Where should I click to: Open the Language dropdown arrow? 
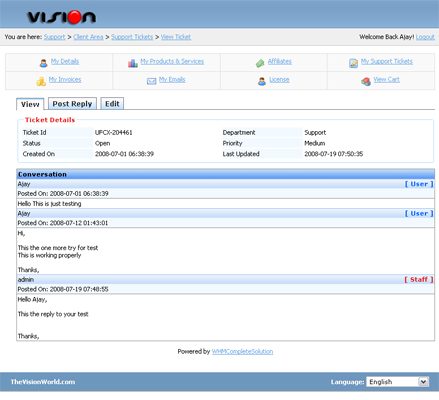point(423,382)
